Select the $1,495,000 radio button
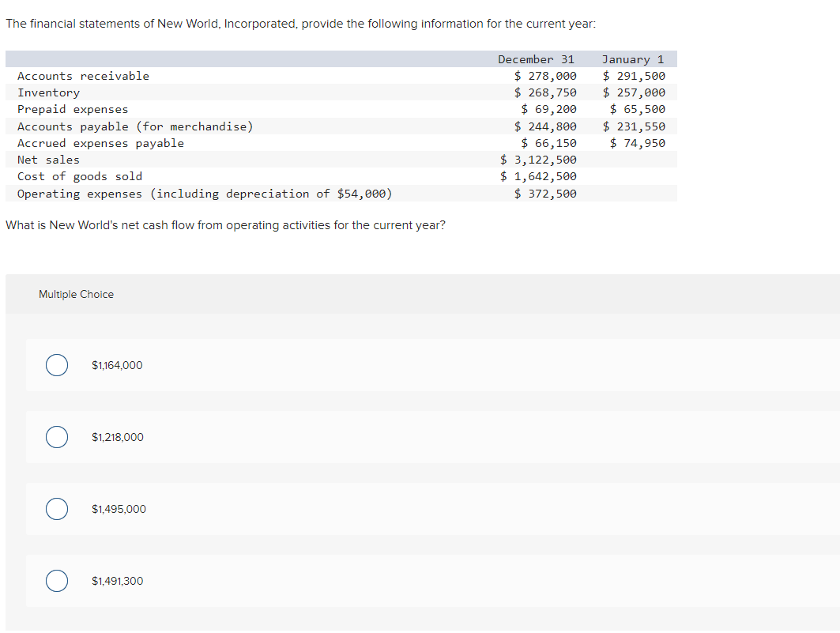Viewport: 840px width, 633px height. point(56,509)
